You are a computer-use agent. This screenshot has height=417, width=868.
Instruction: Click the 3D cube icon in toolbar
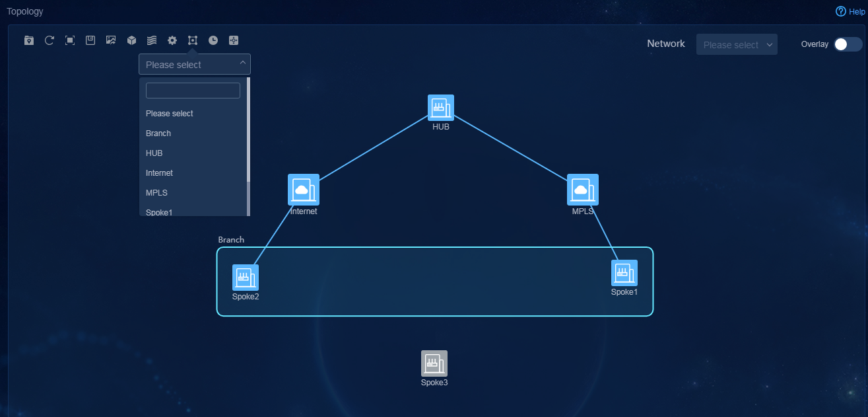(131, 40)
